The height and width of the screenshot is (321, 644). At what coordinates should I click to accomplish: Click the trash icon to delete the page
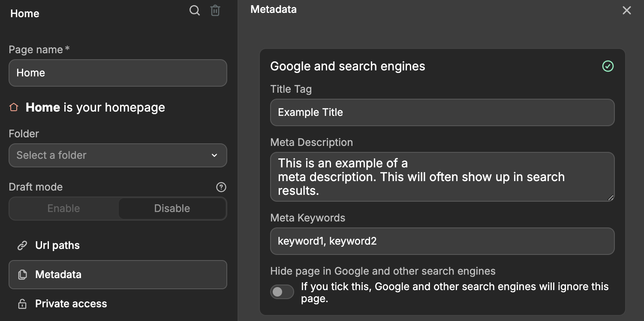215,10
